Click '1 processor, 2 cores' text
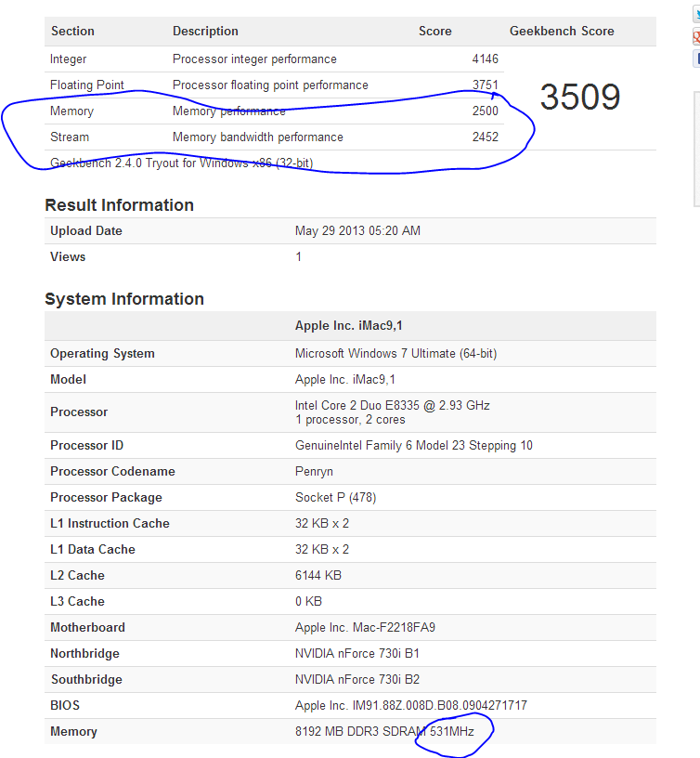 point(350,420)
